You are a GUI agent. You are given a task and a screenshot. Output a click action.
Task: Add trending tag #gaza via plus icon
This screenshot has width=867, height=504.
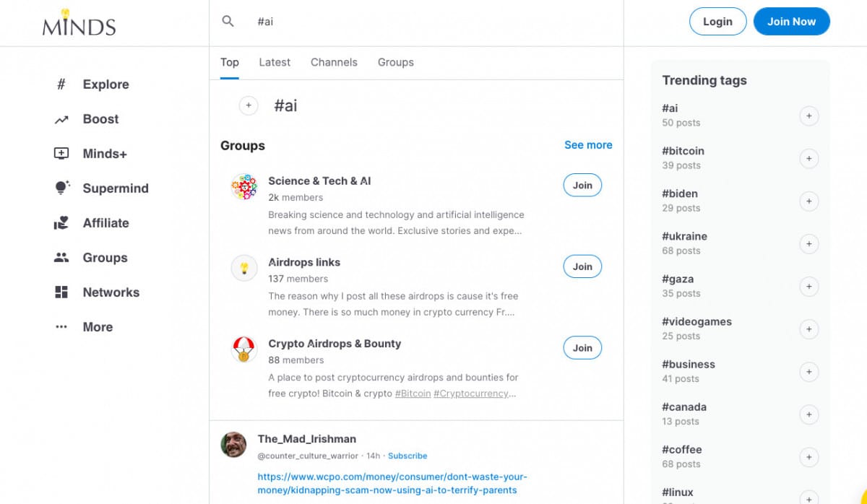tap(809, 287)
